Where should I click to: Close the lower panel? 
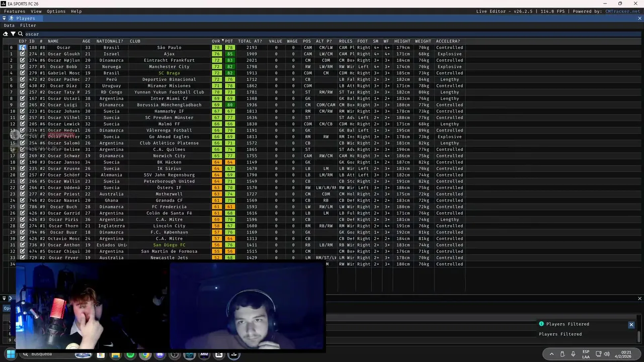tap(640, 298)
